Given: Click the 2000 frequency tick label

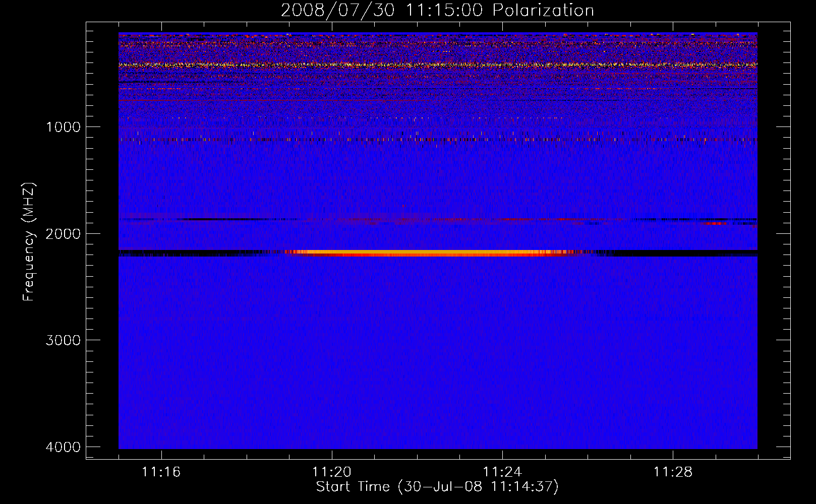Looking at the screenshot, I should (63, 233).
